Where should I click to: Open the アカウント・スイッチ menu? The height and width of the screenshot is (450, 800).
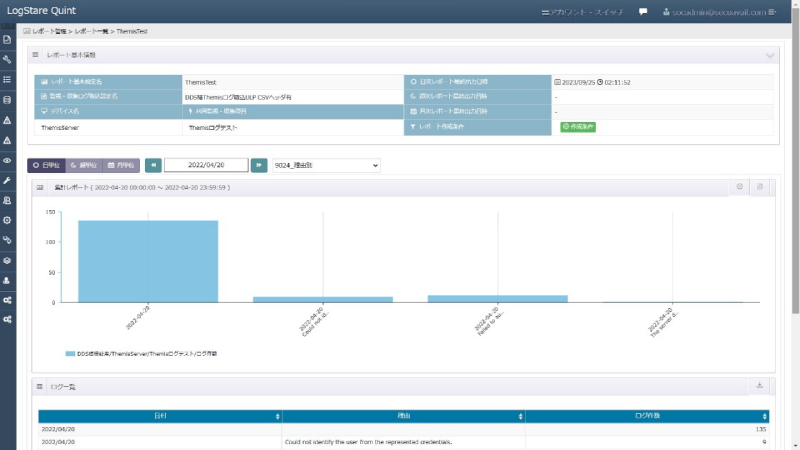pos(582,12)
